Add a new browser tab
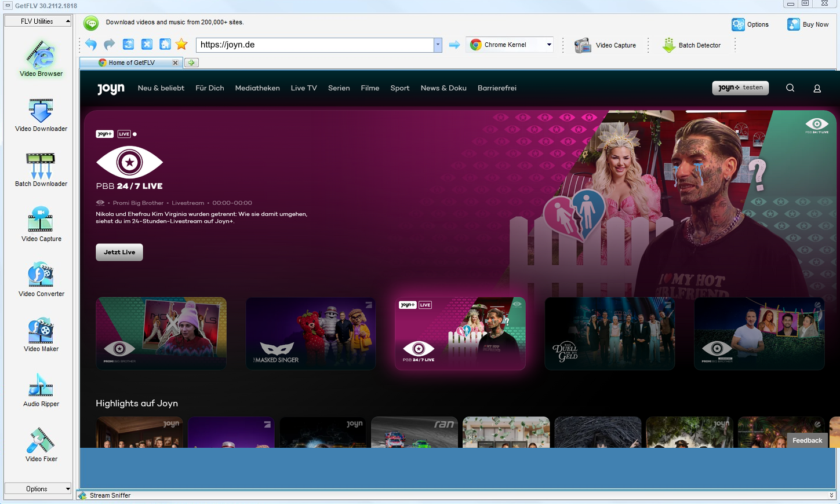Viewport: 840px width, 504px height. 191,63
